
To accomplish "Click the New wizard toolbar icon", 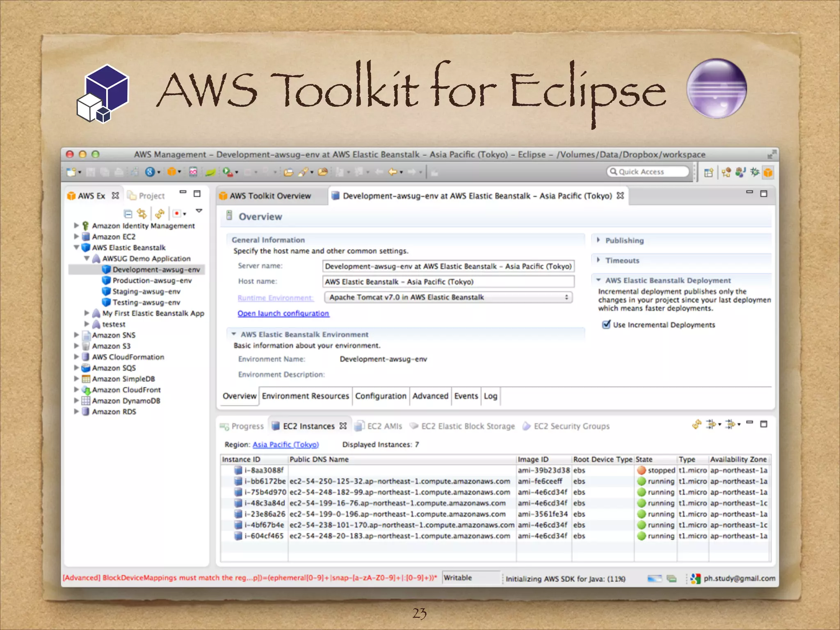I will (71, 172).
